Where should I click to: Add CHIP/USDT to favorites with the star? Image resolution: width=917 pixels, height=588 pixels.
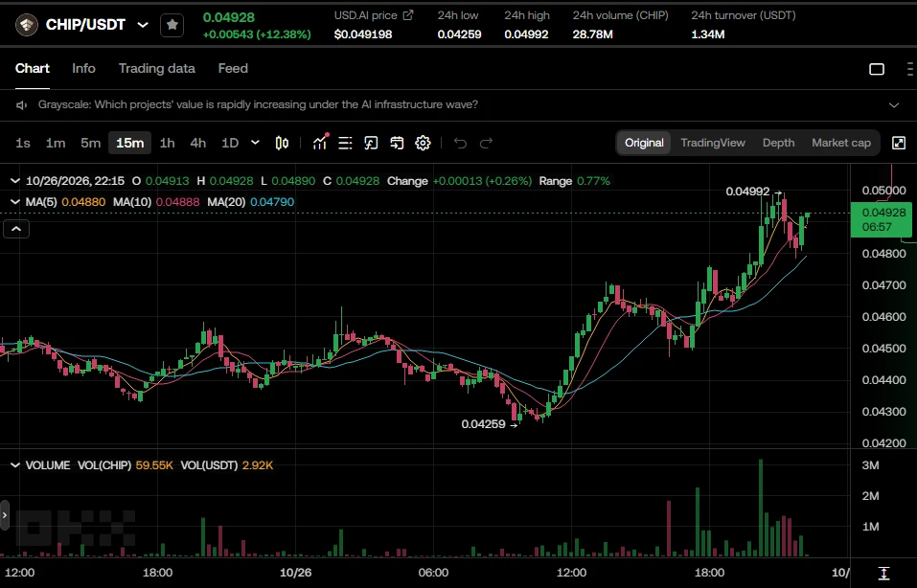[172, 25]
